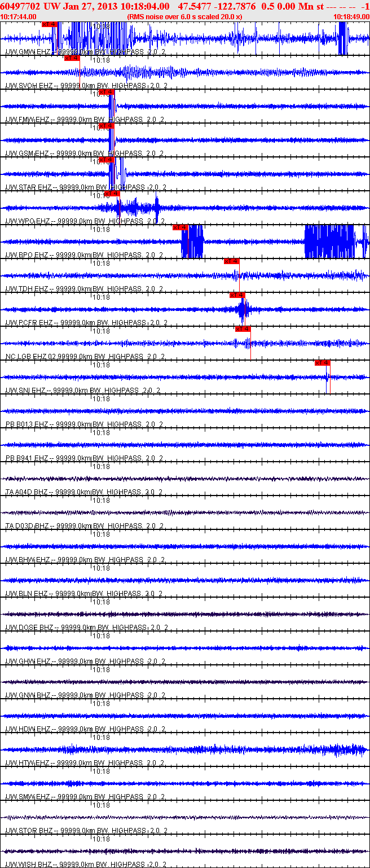Viewport: 370px width, 868px height.
Task: Select the TA.A04D BHZ station label
Action: [84, 492]
